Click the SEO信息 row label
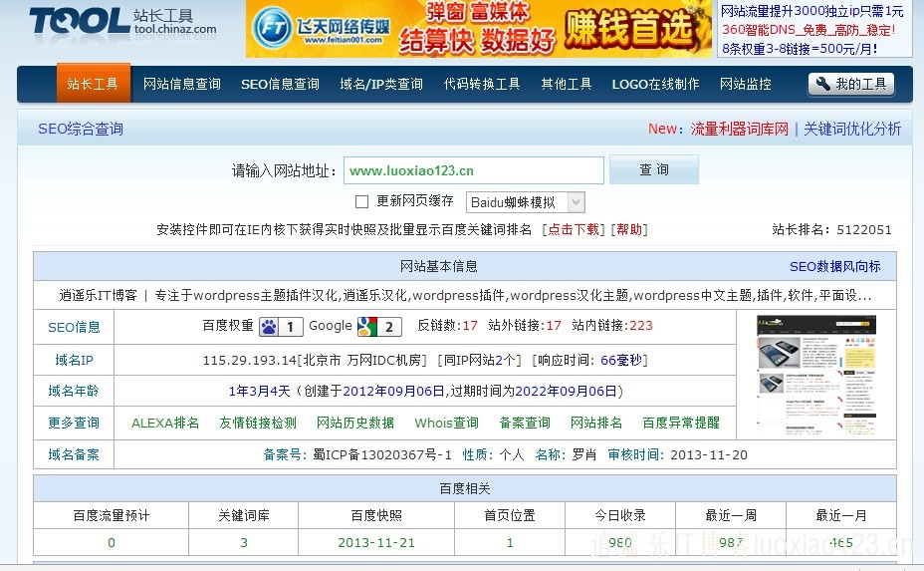This screenshot has height=571, width=924. 74,328
